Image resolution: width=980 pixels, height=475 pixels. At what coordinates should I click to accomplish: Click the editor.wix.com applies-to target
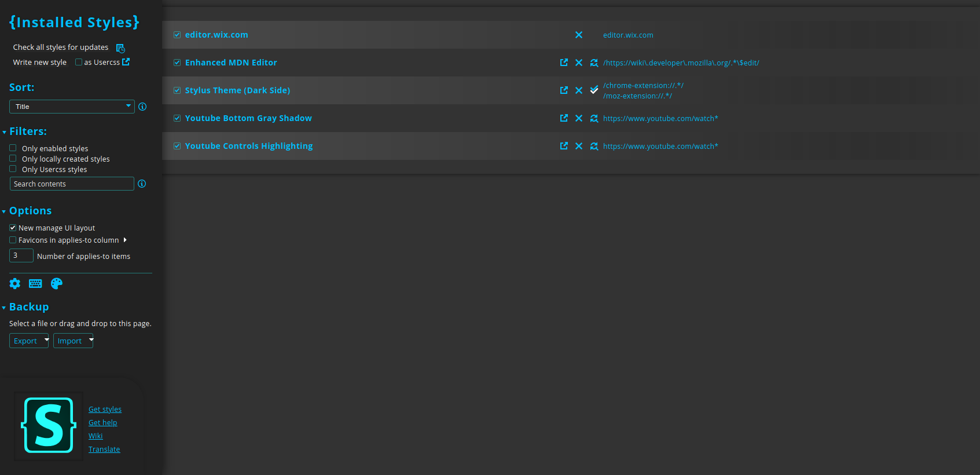628,35
